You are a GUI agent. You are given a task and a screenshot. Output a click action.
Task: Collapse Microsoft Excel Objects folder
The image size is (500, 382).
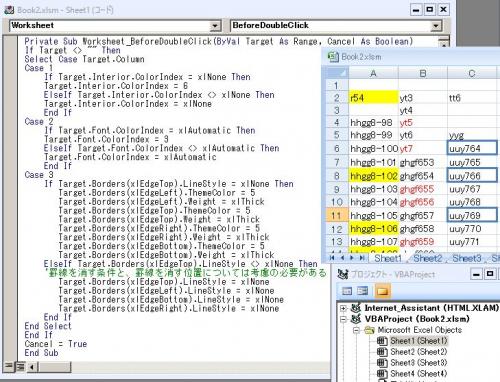tap(356, 330)
